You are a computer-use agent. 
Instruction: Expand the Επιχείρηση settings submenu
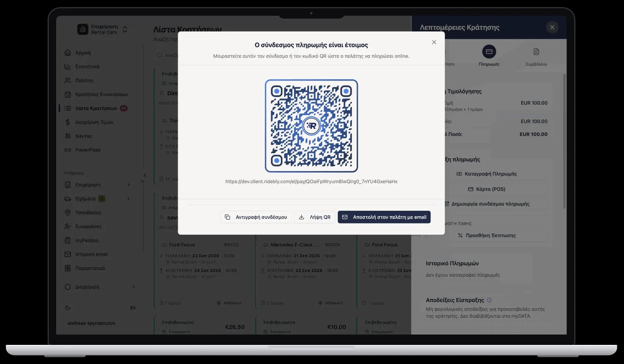[x=129, y=184]
